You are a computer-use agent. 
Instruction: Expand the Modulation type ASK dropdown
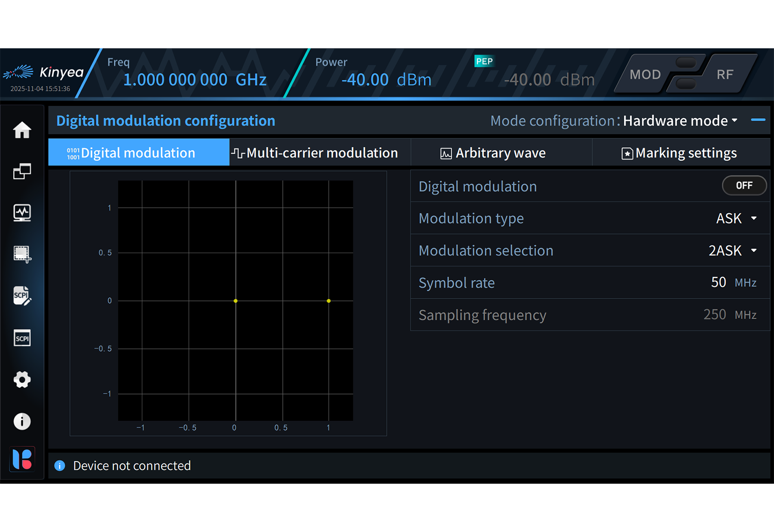[737, 218]
